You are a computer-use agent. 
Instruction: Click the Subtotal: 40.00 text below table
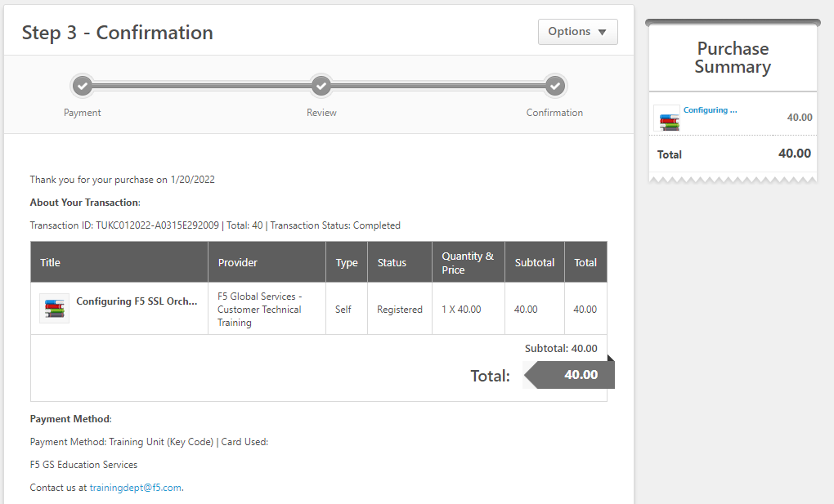pyautogui.click(x=561, y=348)
